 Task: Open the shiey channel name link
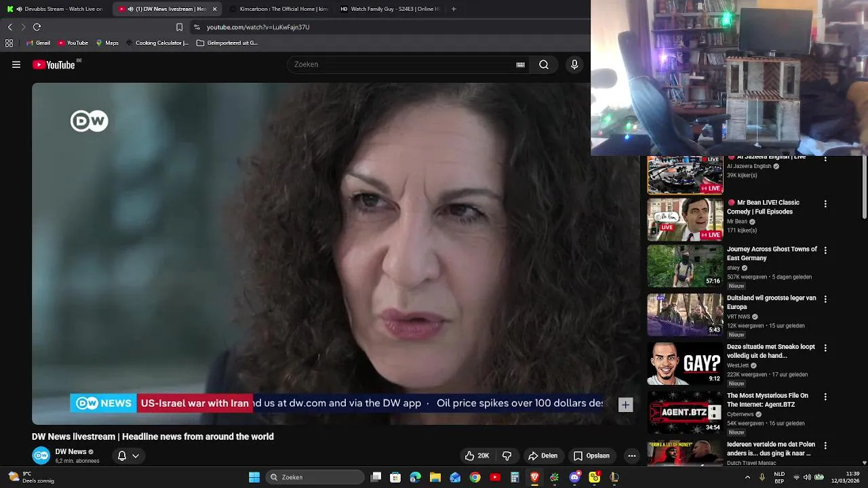(x=733, y=268)
